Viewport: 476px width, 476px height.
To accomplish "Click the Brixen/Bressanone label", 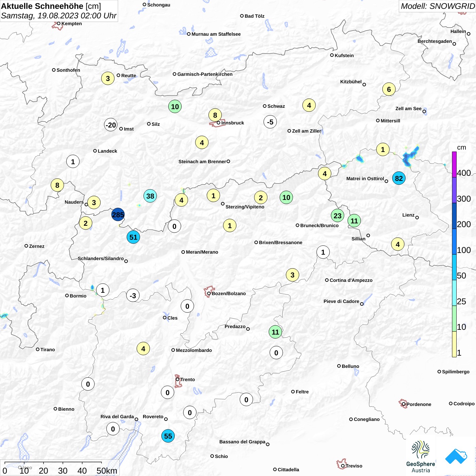I will pyautogui.click(x=280, y=242).
